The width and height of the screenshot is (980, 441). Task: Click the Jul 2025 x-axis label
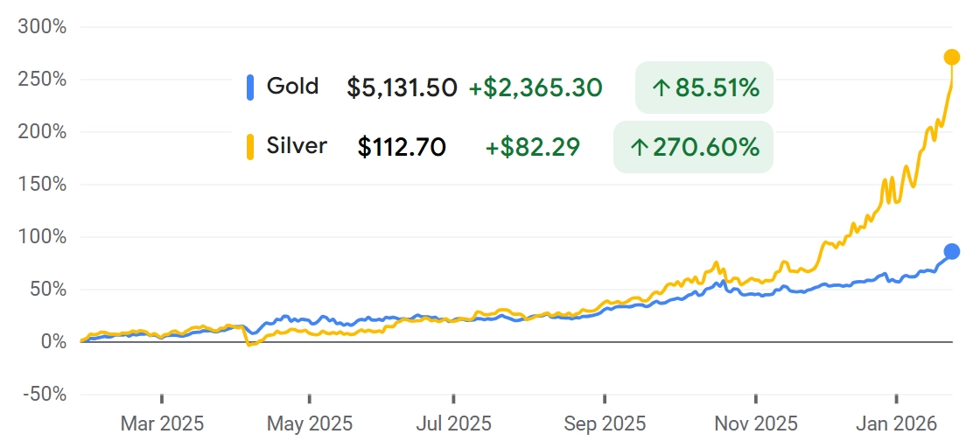454,424
